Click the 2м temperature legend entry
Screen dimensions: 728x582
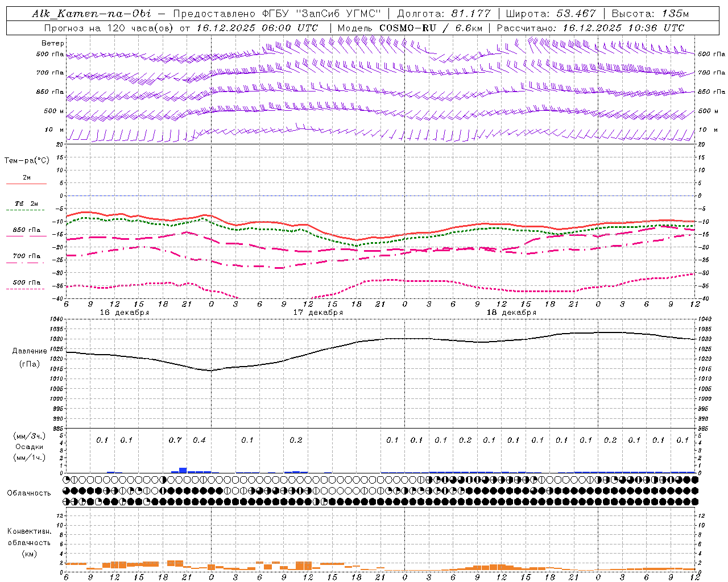(x=27, y=178)
